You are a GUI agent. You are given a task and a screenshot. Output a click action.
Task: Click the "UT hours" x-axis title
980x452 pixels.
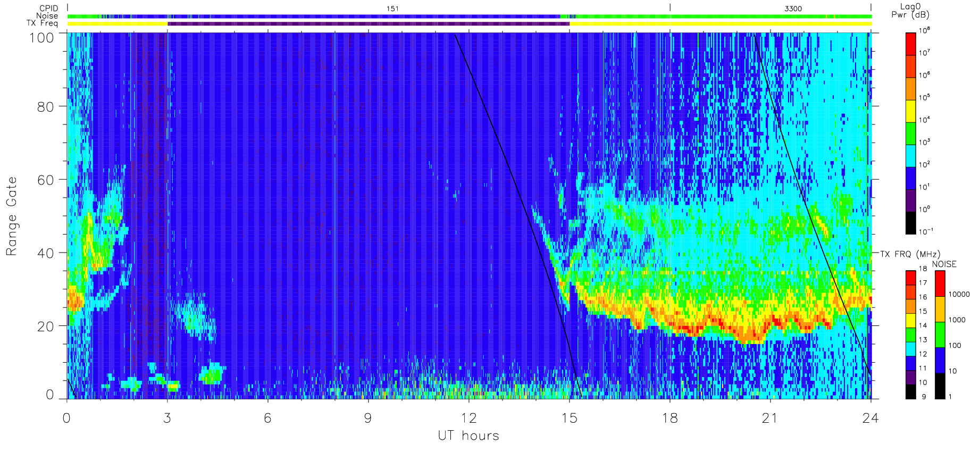468,436
